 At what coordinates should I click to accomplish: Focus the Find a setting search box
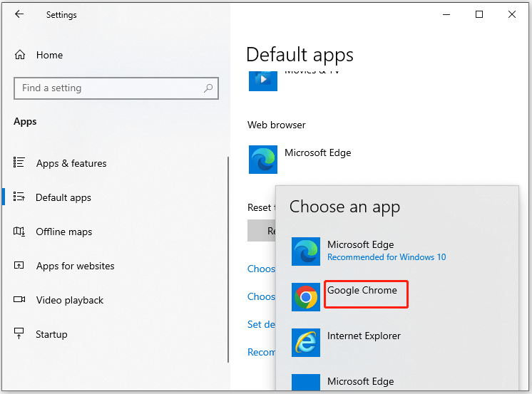[x=116, y=88]
